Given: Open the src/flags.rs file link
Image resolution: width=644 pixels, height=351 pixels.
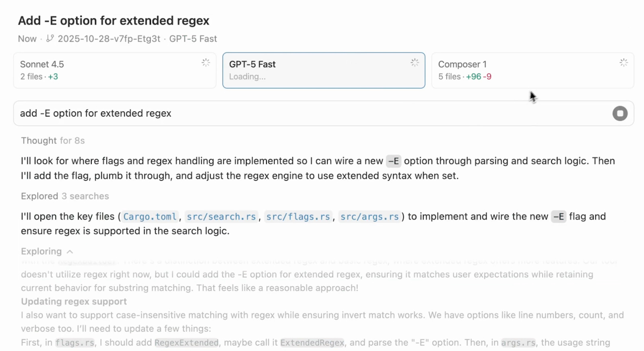Looking at the screenshot, I should [x=298, y=217].
